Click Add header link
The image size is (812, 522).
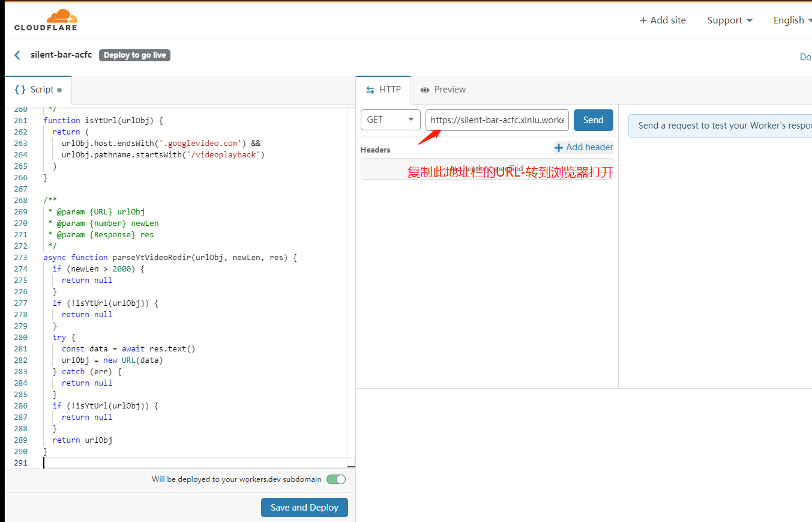584,147
